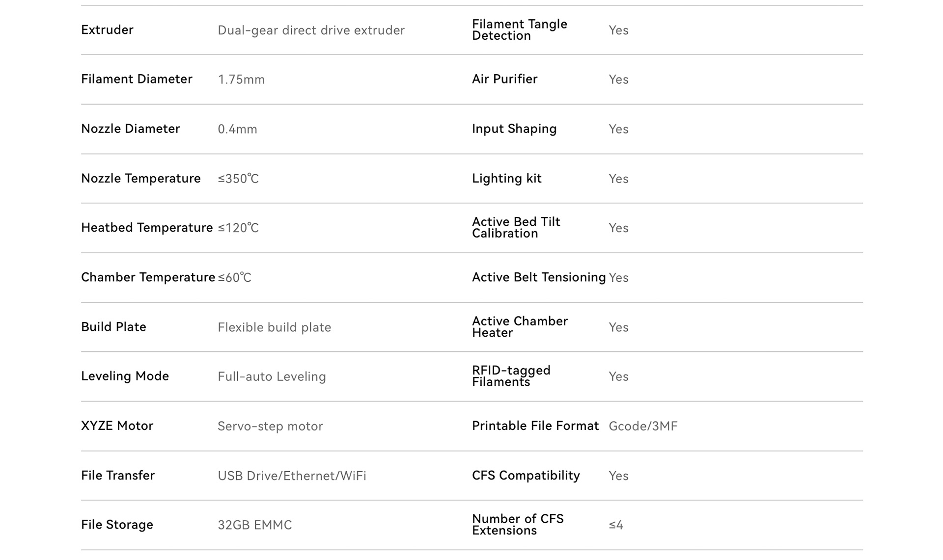
Task: Click the Nozzle Temperature ≤350℃ value
Action: point(238,179)
